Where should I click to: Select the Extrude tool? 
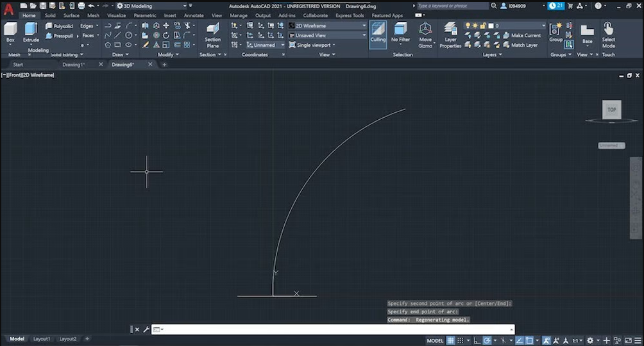[31, 33]
